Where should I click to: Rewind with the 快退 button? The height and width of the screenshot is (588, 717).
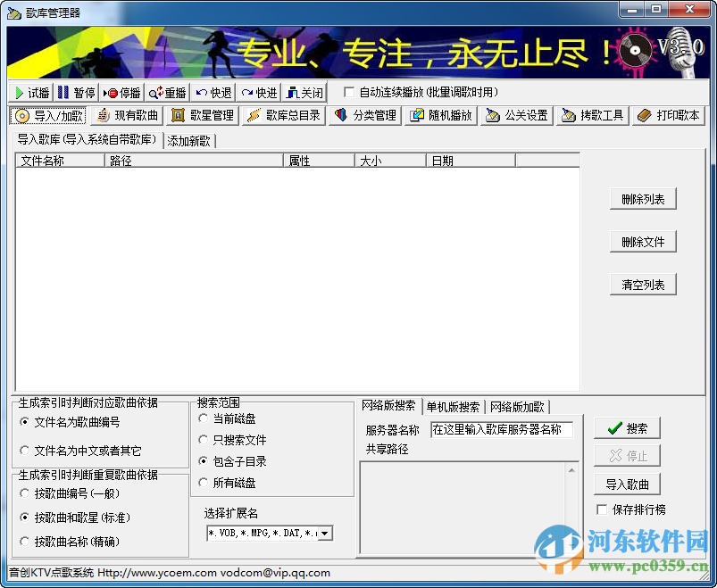click(213, 93)
